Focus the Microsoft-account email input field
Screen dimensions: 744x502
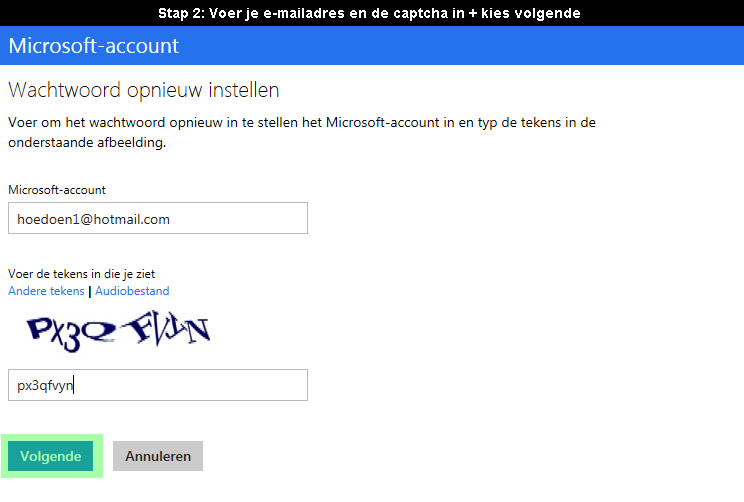tap(158, 218)
